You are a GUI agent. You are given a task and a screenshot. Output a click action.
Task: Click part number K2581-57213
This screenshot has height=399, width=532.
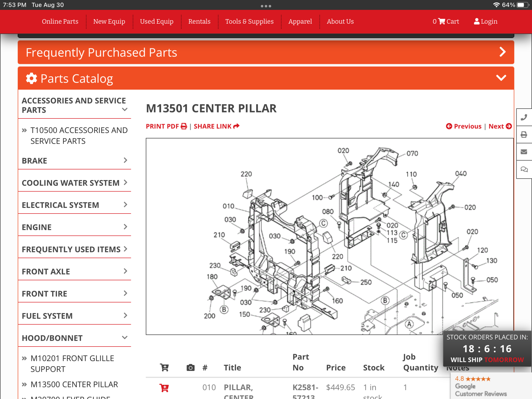pyautogui.click(x=305, y=392)
